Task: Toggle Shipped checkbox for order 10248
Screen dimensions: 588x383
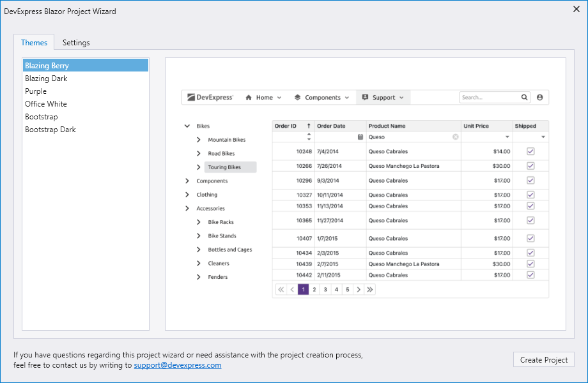Action: (x=530, y=152)
